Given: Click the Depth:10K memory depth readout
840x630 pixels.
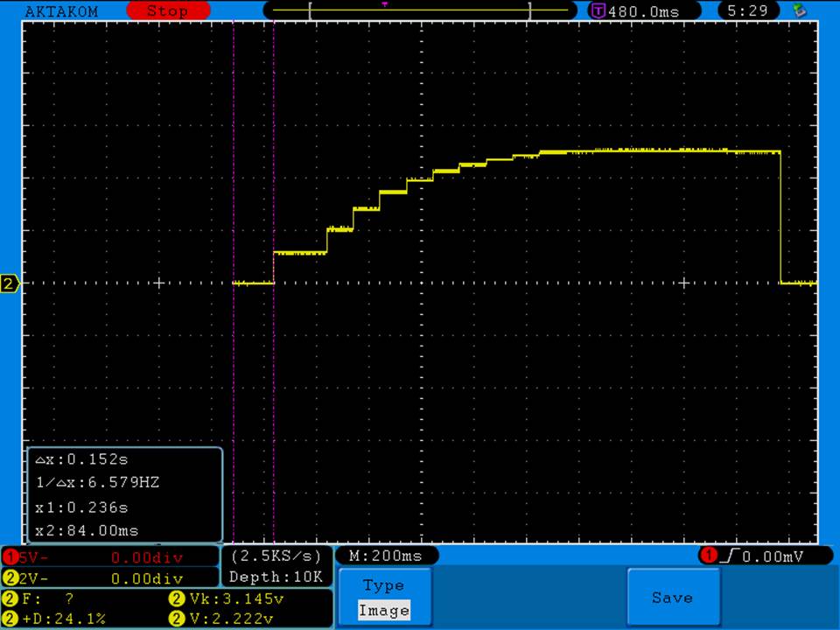Looking at the screenshot, I should 276,577.
